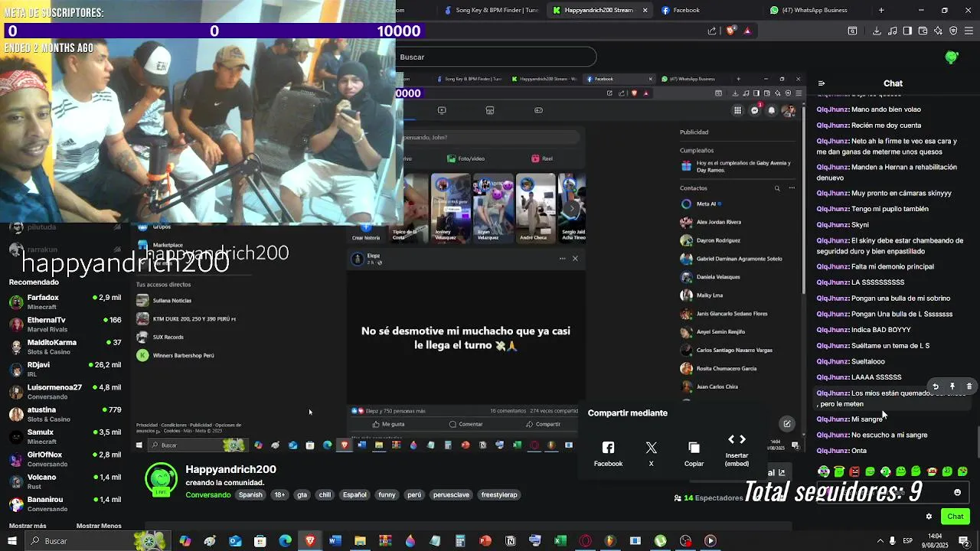
Task: Open Samulx recommended channel
Action: 65,437
